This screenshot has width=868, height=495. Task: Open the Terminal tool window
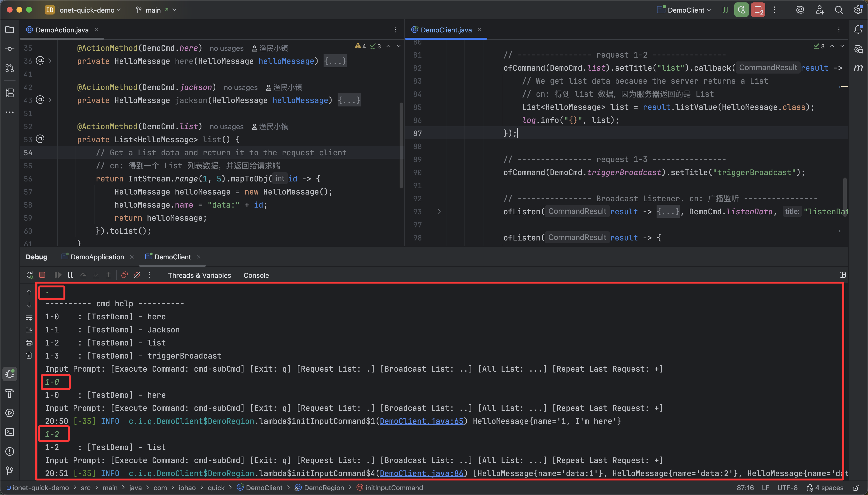[x=9, y=432]
